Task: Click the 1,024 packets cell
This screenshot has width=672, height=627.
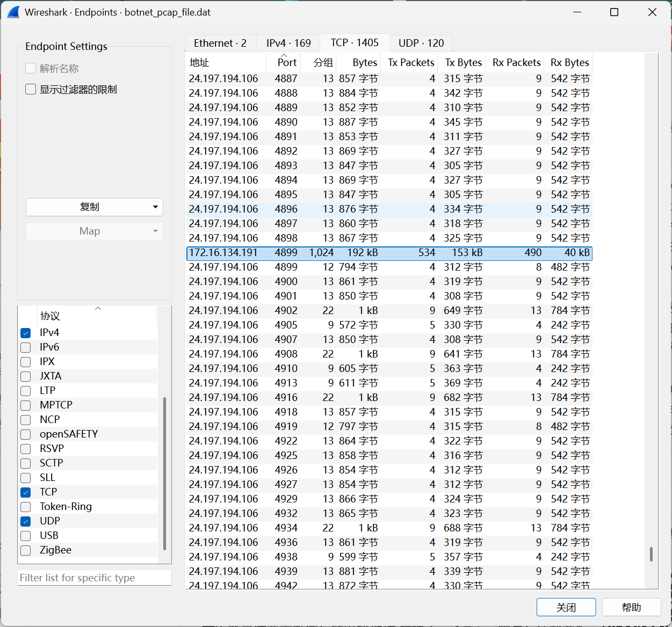Action: pos(321,253)
